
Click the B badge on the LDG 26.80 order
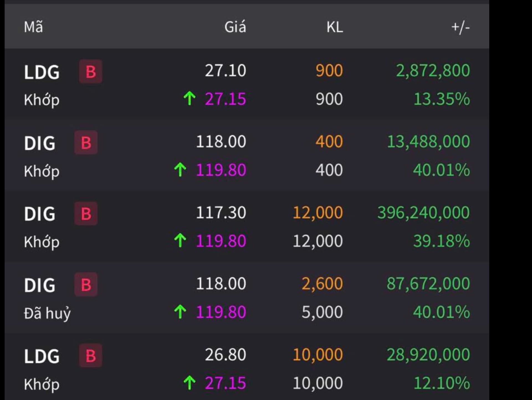[91, 356]
